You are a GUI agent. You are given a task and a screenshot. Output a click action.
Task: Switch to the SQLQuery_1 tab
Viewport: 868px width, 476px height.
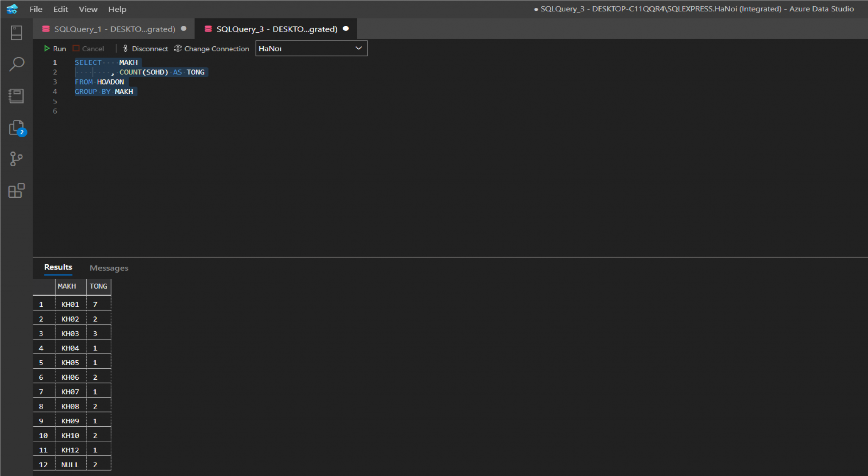click(x=114, y=29)
